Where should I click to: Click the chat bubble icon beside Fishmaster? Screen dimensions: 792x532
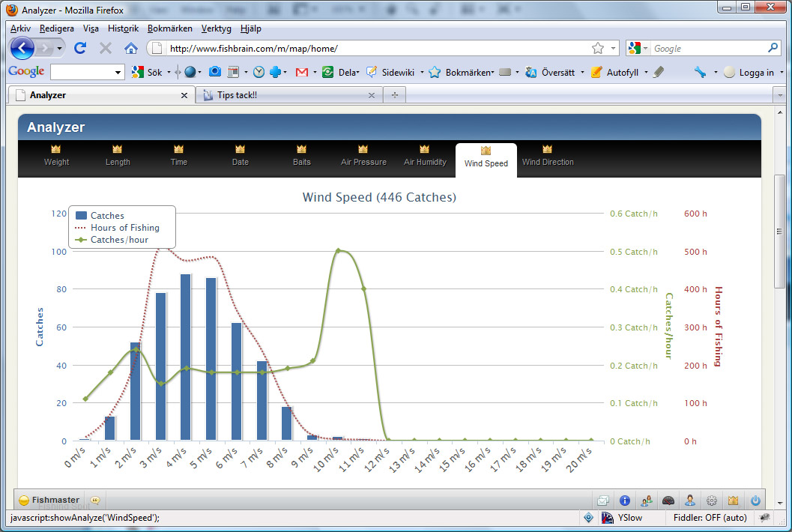(x=95, y=501)
